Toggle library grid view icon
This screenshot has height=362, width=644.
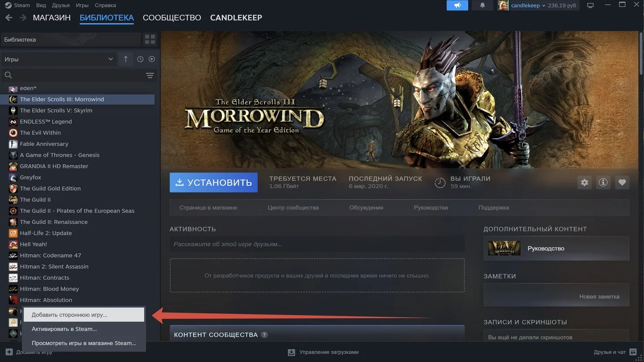(x=150, y=39)
